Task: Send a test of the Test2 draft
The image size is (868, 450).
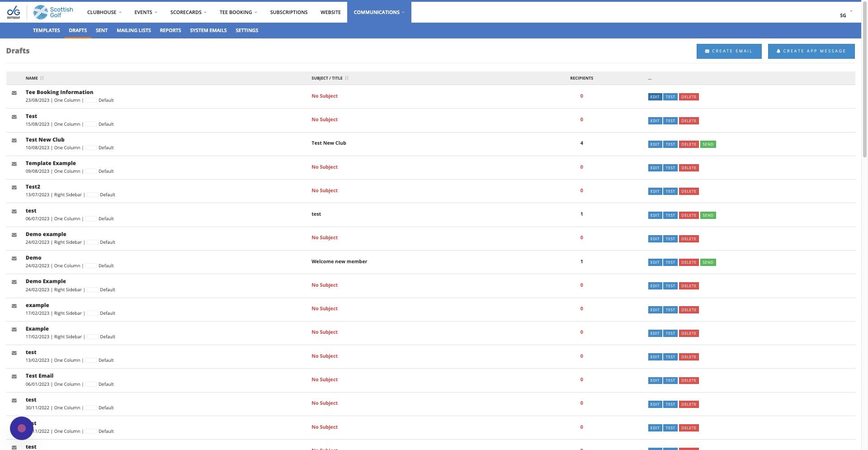Action: coord(670,191)
